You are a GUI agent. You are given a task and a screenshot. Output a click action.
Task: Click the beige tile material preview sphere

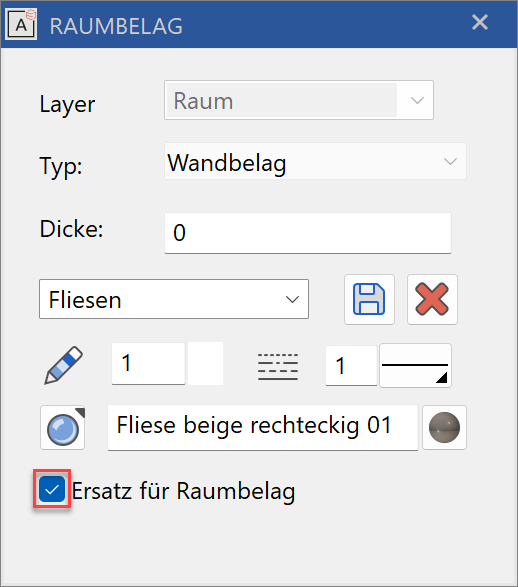click(x=444, y=428)
